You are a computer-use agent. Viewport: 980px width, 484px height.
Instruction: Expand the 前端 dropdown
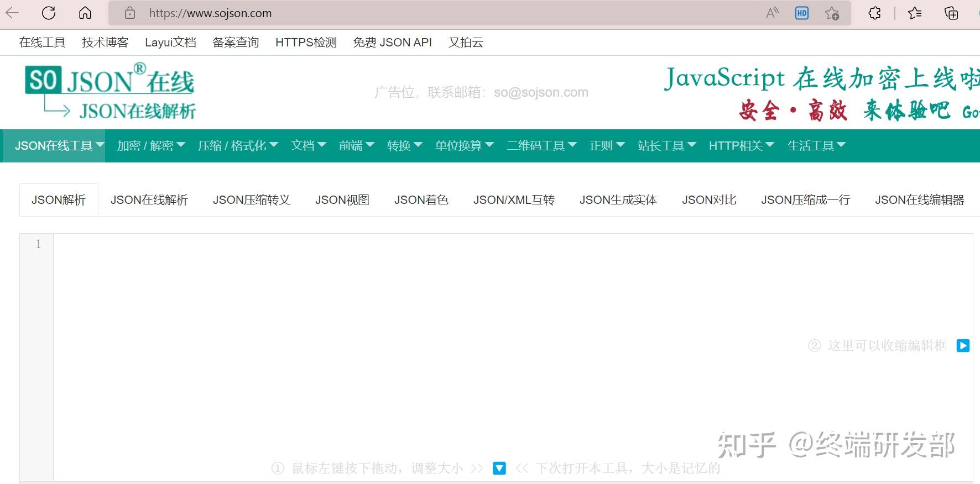tap(357, 146)
